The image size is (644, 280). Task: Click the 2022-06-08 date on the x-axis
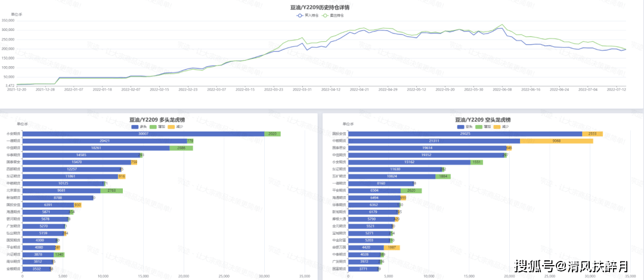click(503, 89)
